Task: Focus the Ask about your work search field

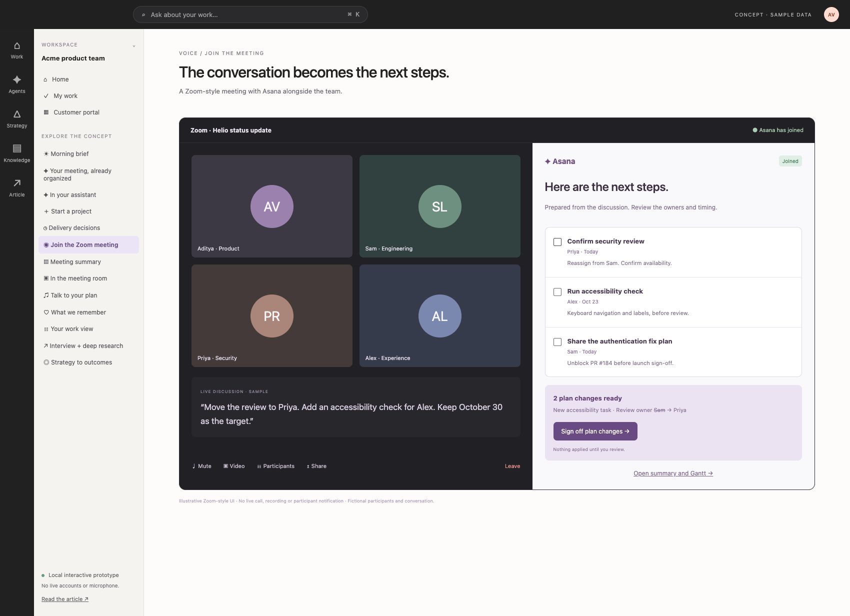Action: [250, 14]
